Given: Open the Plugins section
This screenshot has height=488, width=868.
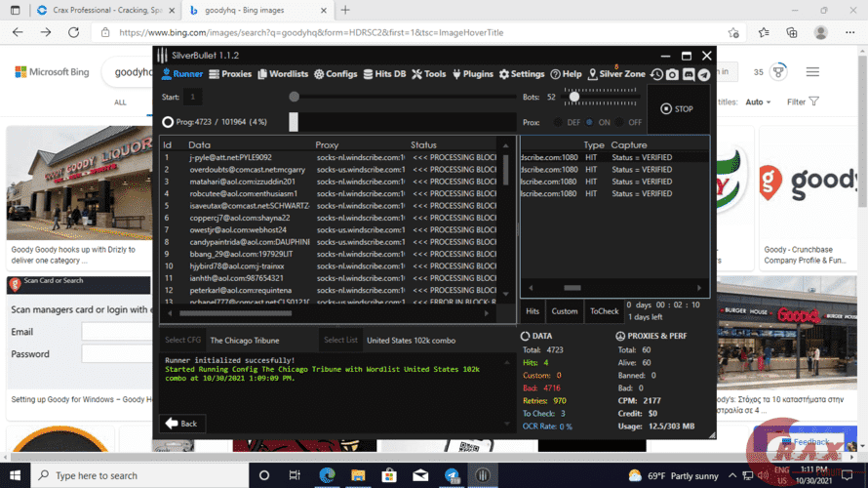Looking at the screenshot, I should pyautogui.click(x=473, y=74).
